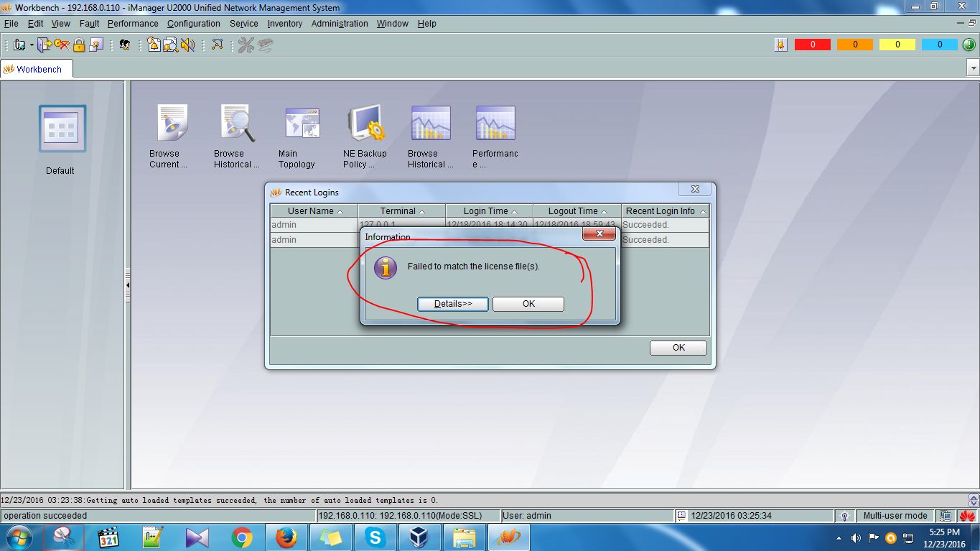Open Windows Start button
The width and height of the screenshot is (980, 551).
click(x=19, y=537)
